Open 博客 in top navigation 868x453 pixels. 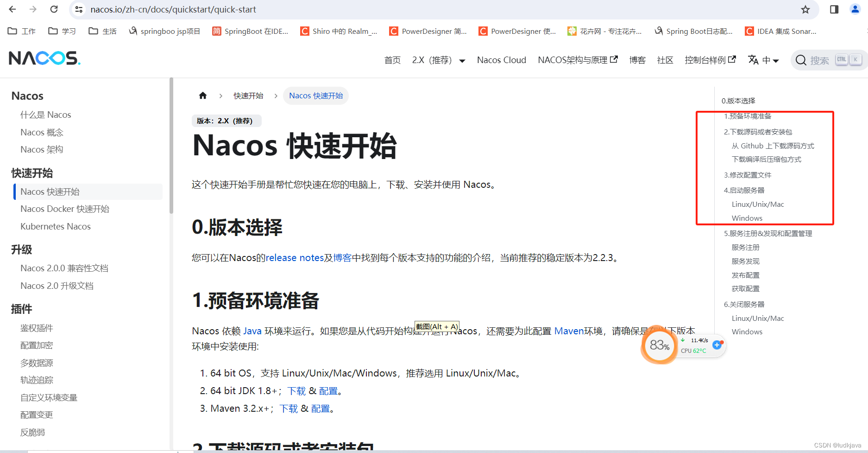click(x=637, y=60)
